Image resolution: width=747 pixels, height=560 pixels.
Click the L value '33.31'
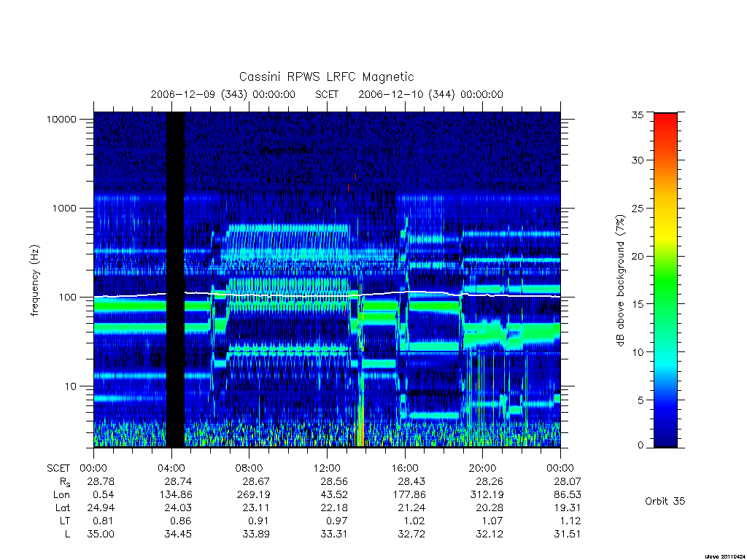[334, 534]
